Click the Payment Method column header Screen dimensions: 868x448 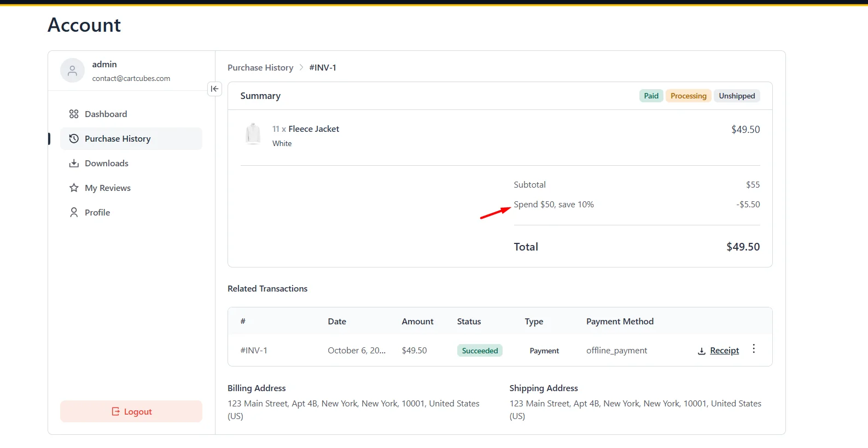[x=620, y=322]
